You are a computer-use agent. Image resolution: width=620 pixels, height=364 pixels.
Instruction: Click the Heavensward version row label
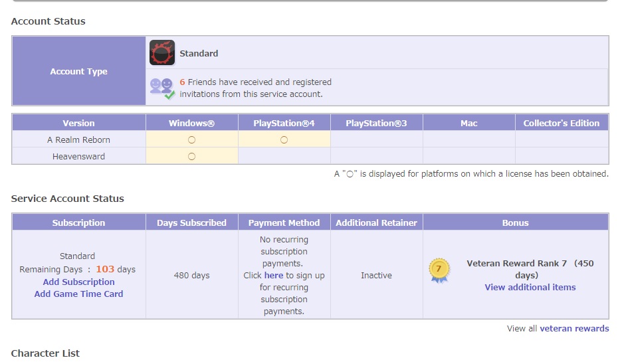tap(78, 157)
